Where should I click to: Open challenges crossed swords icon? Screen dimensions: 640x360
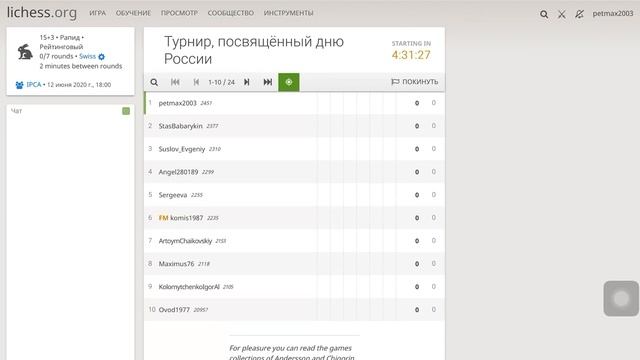pos(562,14)
